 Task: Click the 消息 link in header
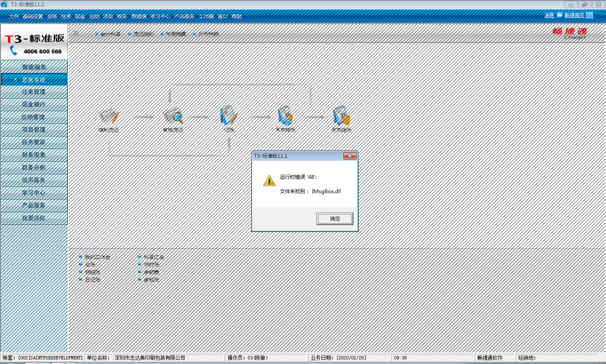click(x=549, y=15)
